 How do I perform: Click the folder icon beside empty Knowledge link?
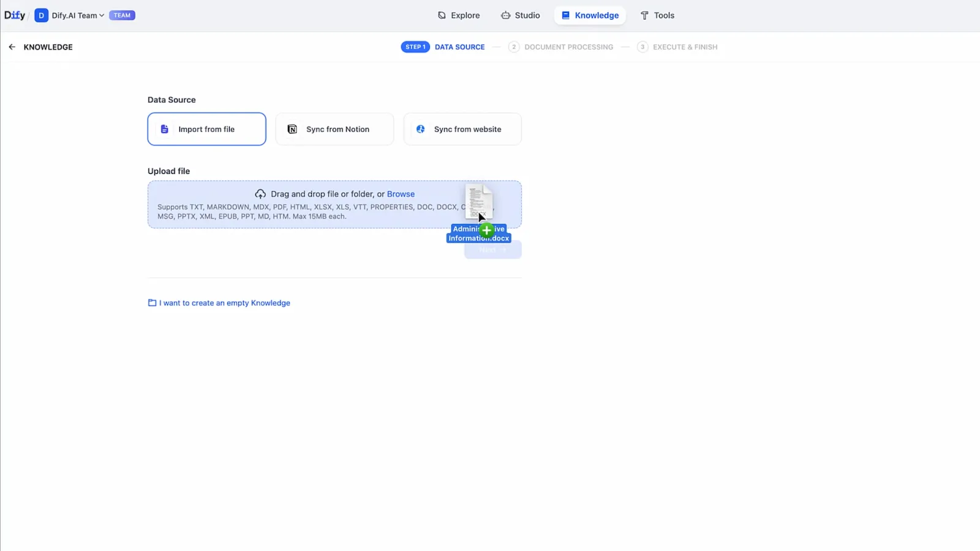point(152,303)
